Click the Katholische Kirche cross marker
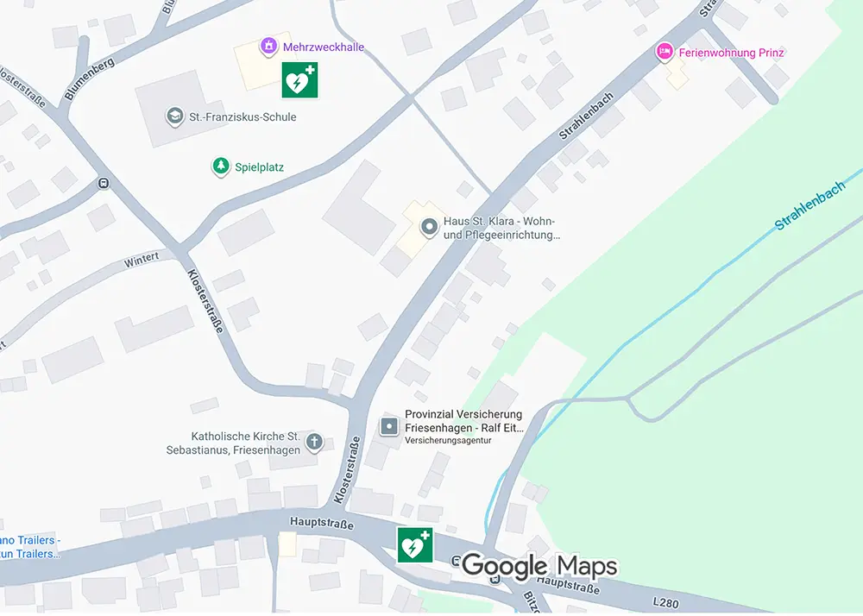863x616 pixels. [x=314, y=443]
